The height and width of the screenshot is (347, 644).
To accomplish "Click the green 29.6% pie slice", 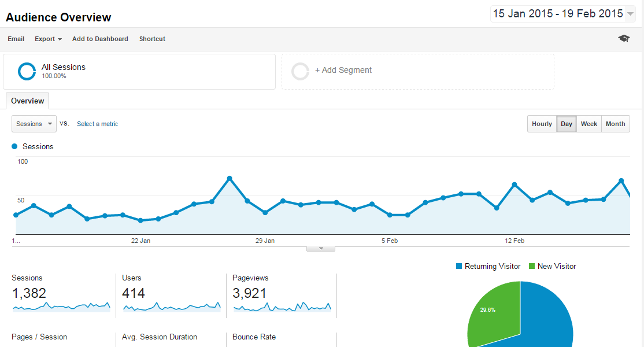I will click(495, 316).
